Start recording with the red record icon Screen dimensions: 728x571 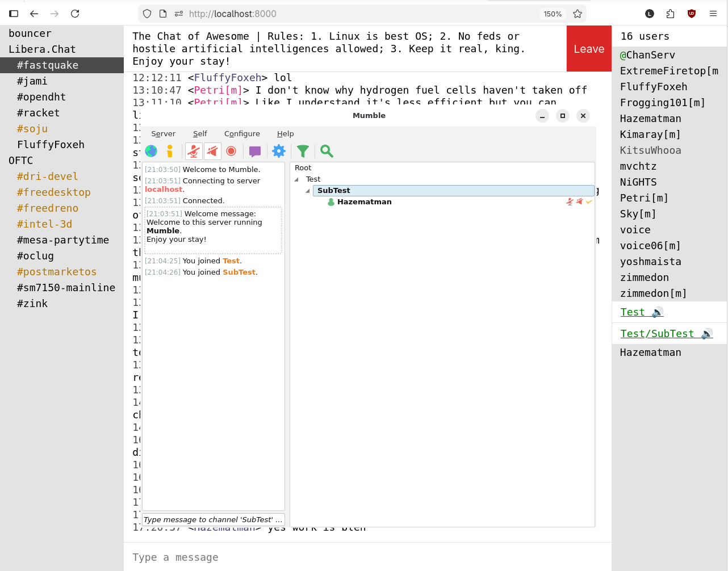click(231, 151)
